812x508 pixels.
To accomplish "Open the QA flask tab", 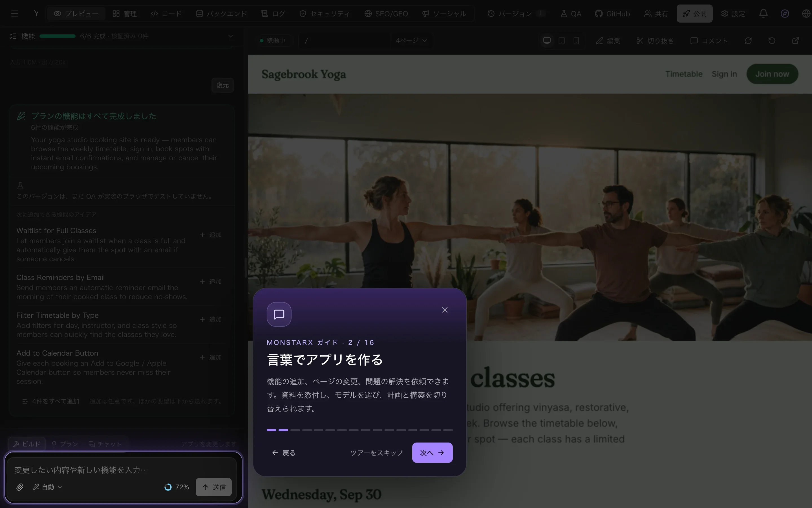I will pyautogui.click(x=571, y=14).
